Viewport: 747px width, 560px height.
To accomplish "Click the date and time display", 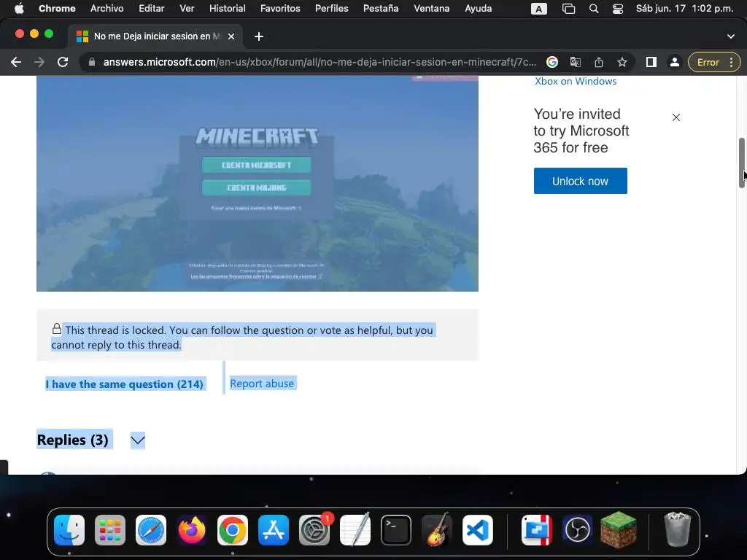I will coord(684,9).
